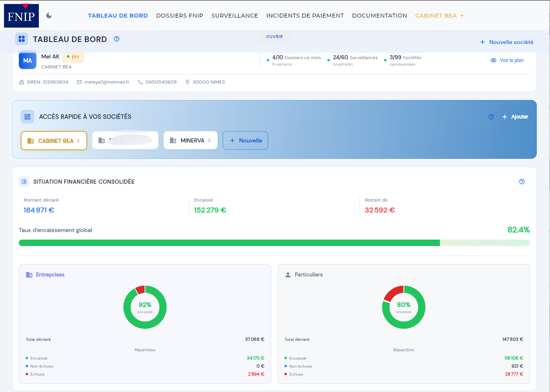Click the phone icon
The image size is (550, 392).
140,82
